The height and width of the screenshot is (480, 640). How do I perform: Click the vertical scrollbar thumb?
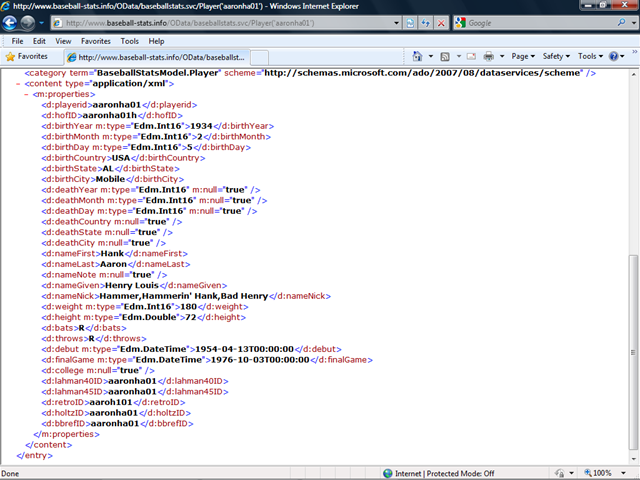[x=633, y=352]
